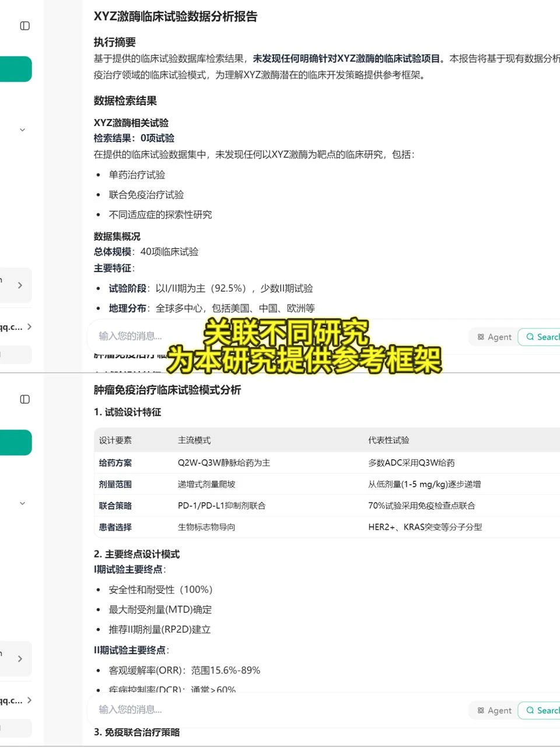Select the 最大耐受剂量(MTD)确定 bullet

160,610
